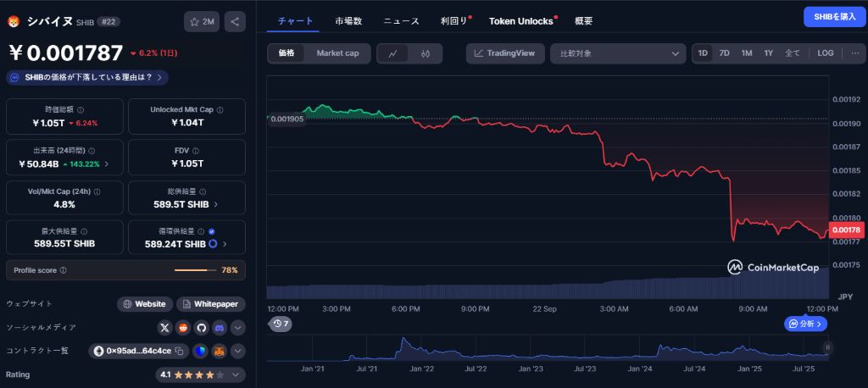Open SHIBの価格が下落している理由は explanation
The height and width of the screenshot is (388, 868).
tap(87, 77)
